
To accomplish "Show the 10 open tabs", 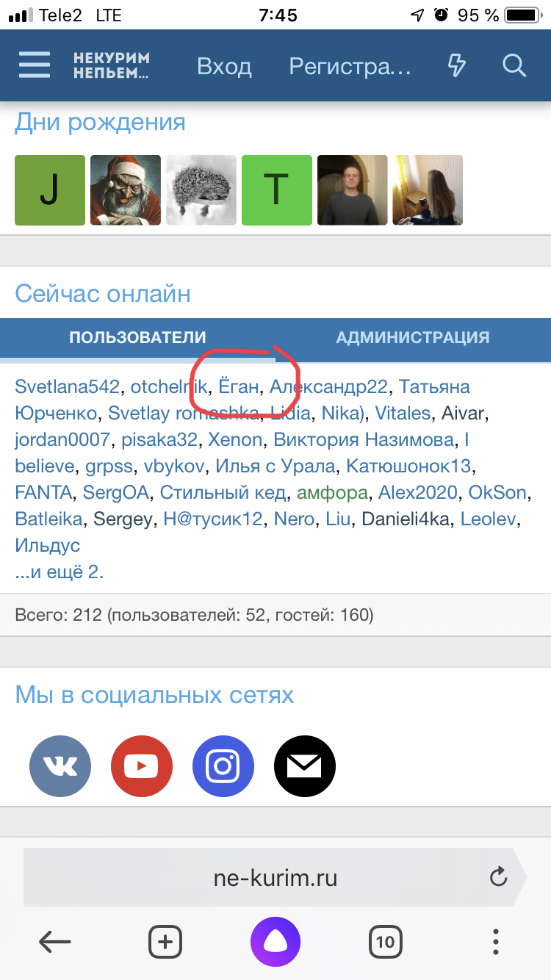I will click(386, 942).
